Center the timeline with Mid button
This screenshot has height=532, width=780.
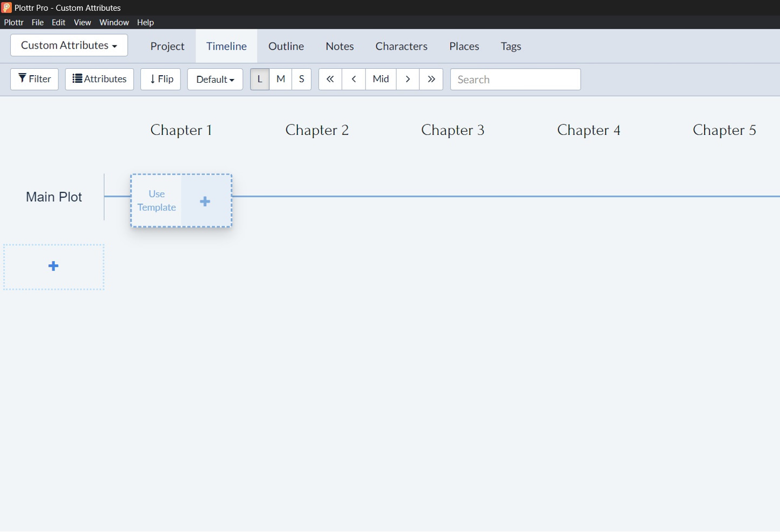(381, 79)
